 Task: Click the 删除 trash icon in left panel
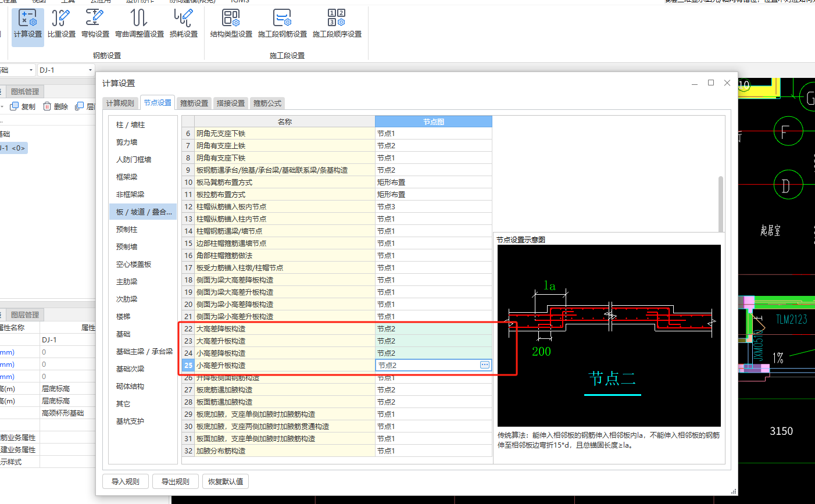47,106
